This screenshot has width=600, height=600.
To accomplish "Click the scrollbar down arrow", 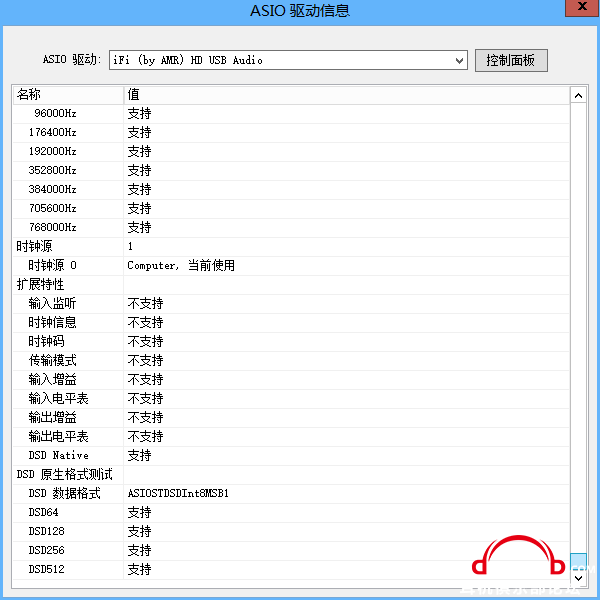I will [578, 578].
